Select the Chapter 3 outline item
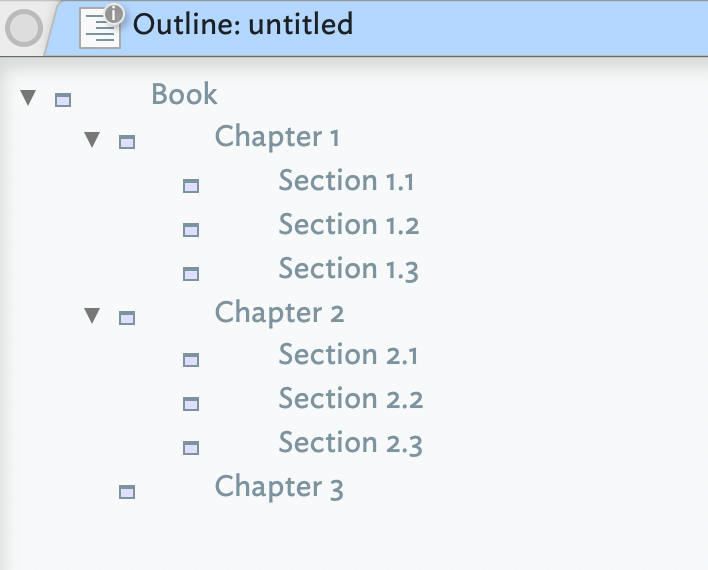 279,487
